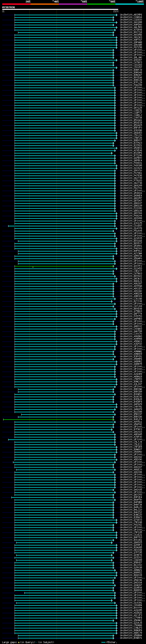Select the query label AV387036
This screenshot has width=146, height=644.
point(8,7)
